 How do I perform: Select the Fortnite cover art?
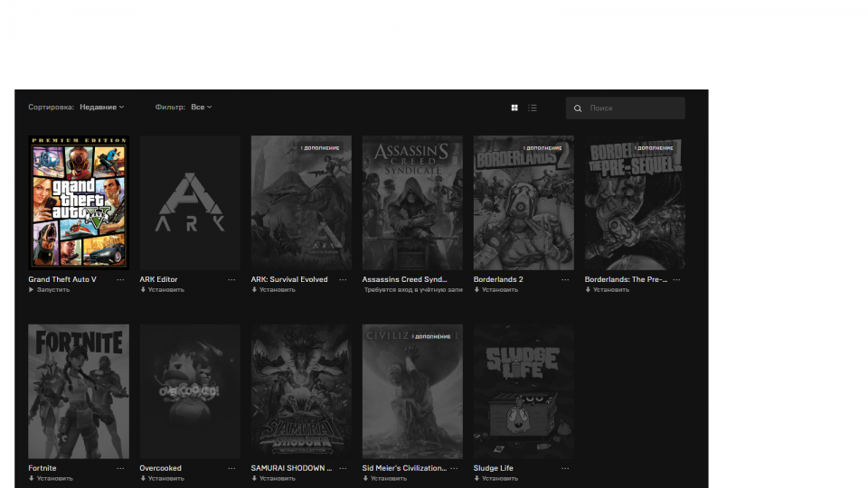point(79,391)
